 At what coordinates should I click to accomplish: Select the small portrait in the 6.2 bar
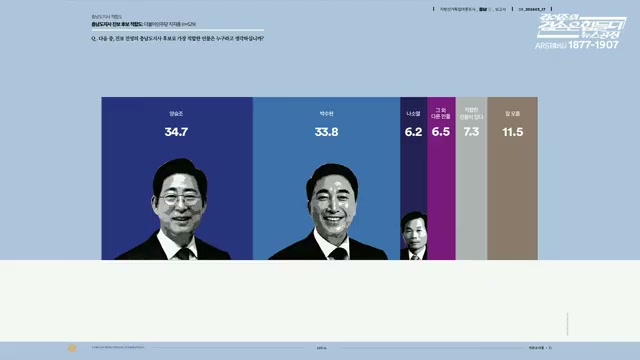point(413,236)
